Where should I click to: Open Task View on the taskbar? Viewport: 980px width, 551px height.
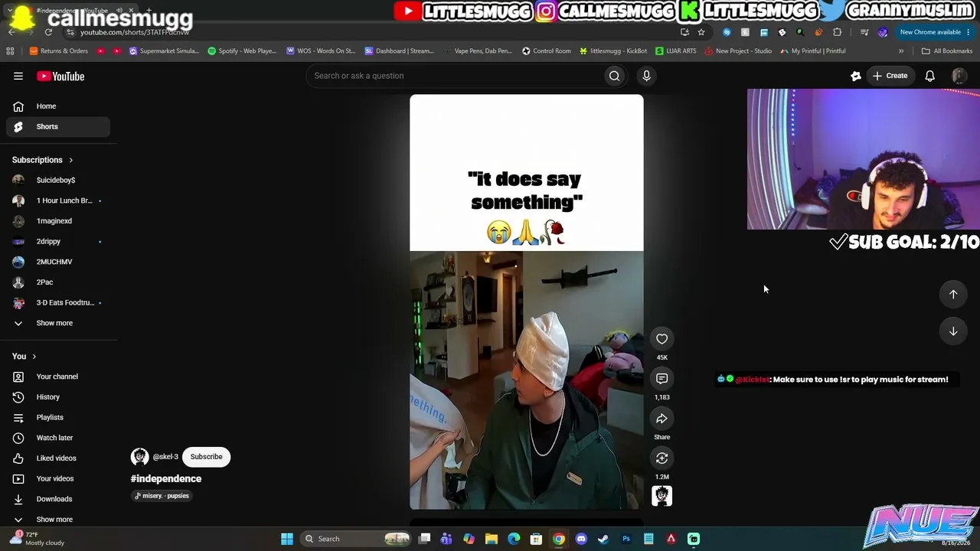coord(424,539)
